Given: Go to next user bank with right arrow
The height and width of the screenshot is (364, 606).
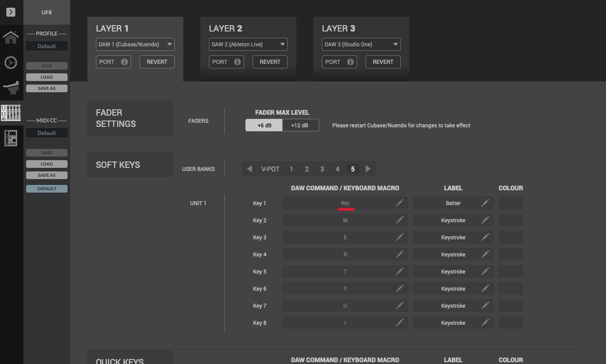Looking at the screenshot, I should (368, 169).
